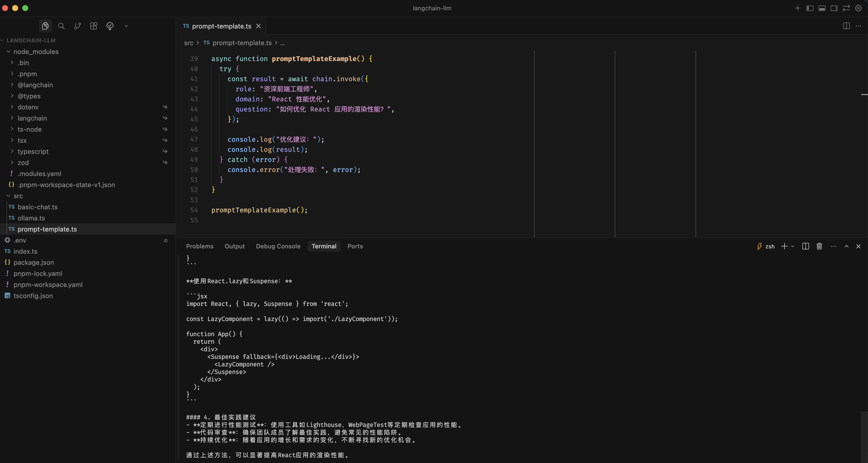Toggle the secondary sidebar layout
Image resolution: width=868 pixels, height=463 pixels.
tap(834, 8)
